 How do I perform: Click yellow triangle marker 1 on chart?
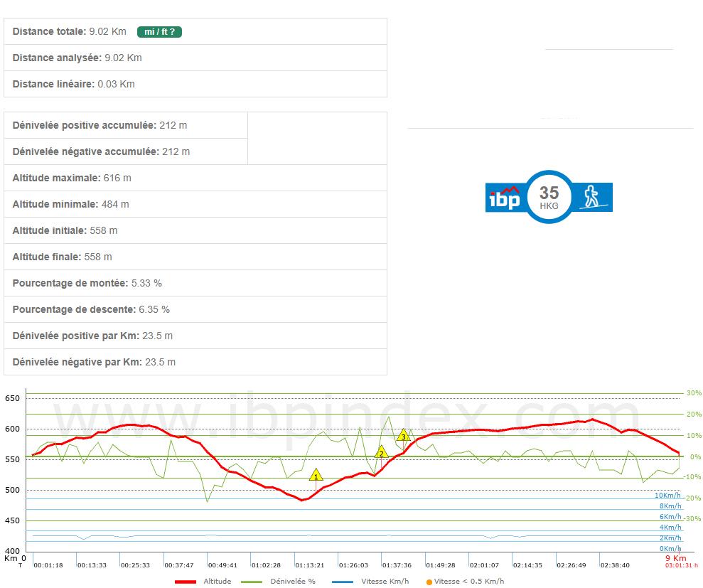[316, 475]
